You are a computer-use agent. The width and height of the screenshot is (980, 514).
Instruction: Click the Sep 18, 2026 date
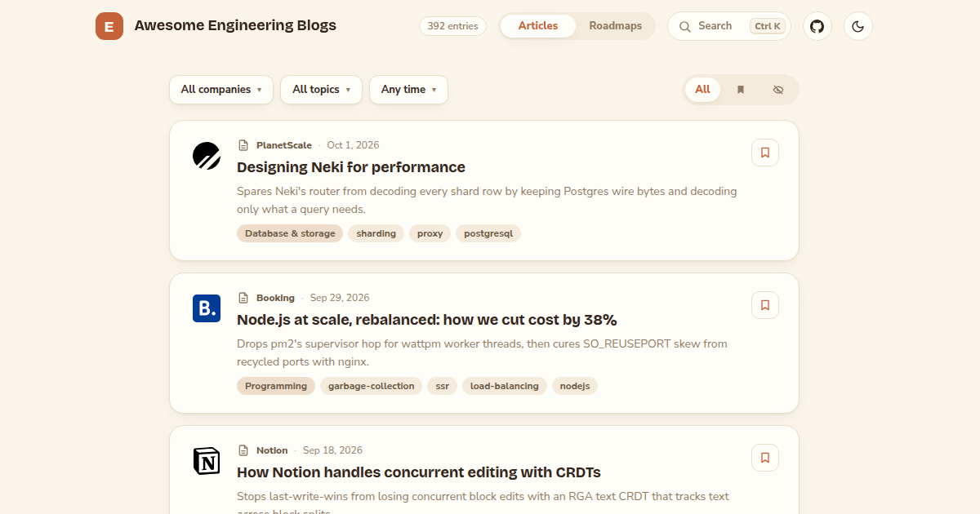point(332,450)
